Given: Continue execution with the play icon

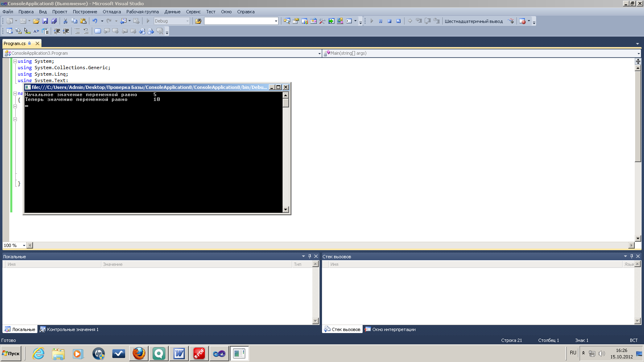Looking at the screenshot, I should point(372,21).
